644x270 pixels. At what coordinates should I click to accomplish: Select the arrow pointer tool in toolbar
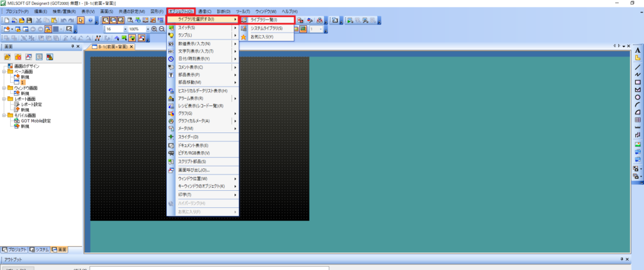click(x=81, y=21)
